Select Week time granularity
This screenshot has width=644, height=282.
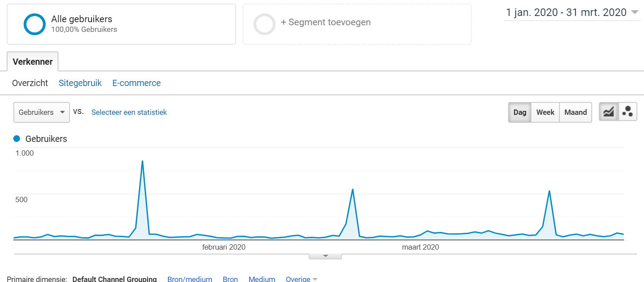(545, 112)
